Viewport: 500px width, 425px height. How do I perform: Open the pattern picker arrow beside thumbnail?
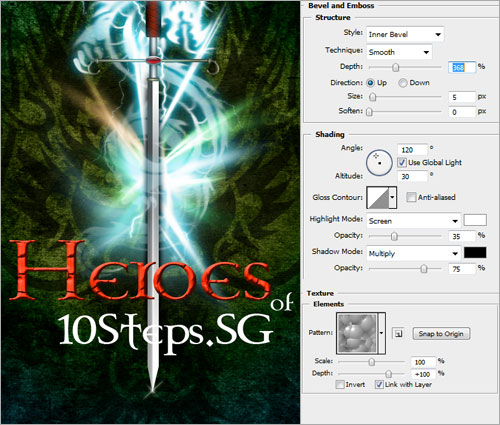coord(382,333)
